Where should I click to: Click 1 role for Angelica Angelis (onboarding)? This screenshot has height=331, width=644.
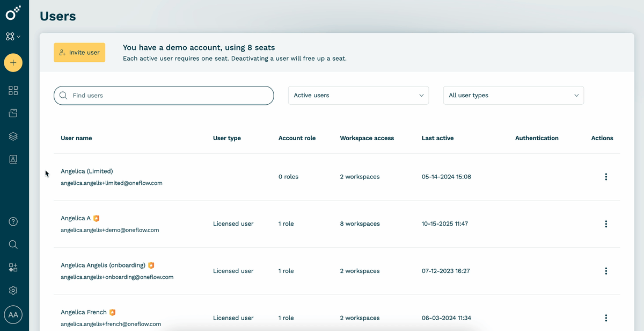click(286, 271)
